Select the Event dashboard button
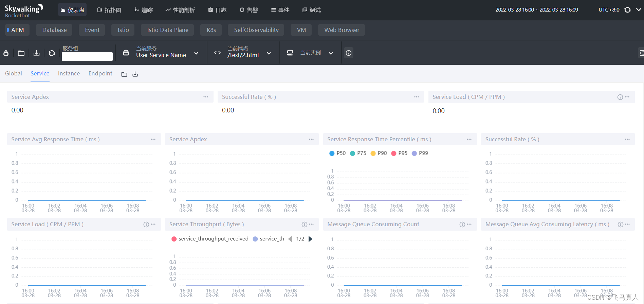This screenshot has height=304, width=644. pyautogui.click(x=92, y=30)
